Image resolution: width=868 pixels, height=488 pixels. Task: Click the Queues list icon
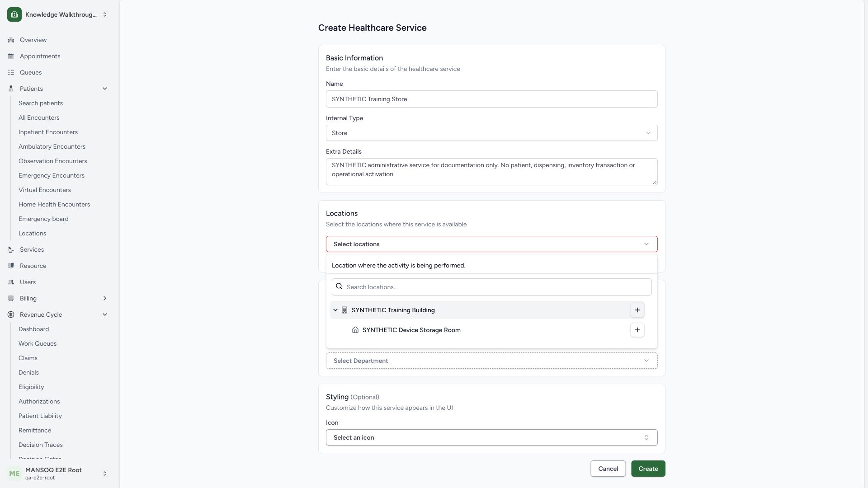[11, 72]
